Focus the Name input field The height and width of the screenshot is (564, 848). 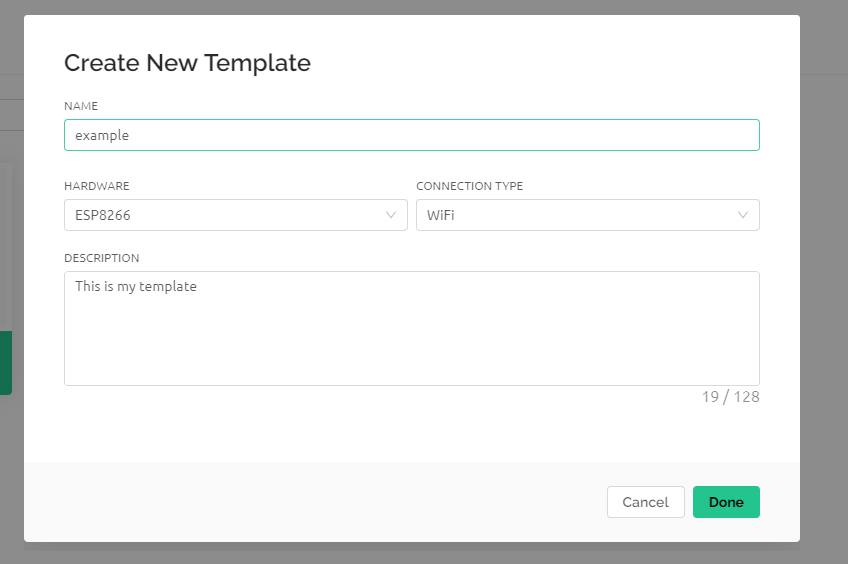coord(411,135)
